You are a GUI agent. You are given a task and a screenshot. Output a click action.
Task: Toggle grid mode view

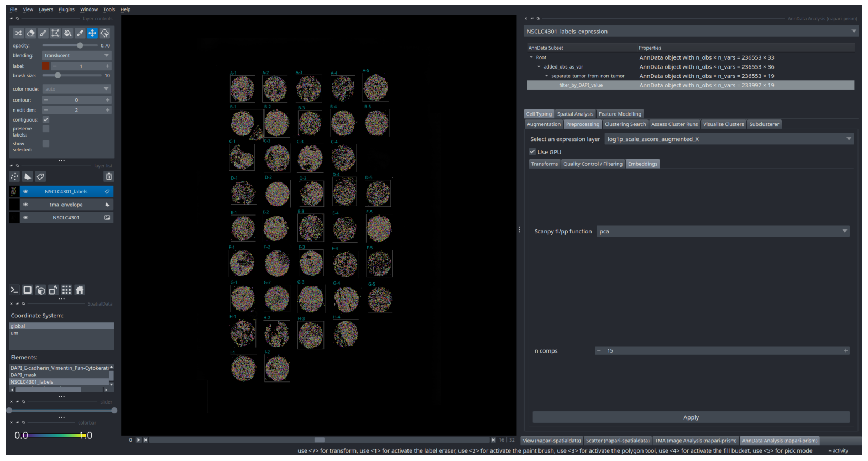point(66,290)
